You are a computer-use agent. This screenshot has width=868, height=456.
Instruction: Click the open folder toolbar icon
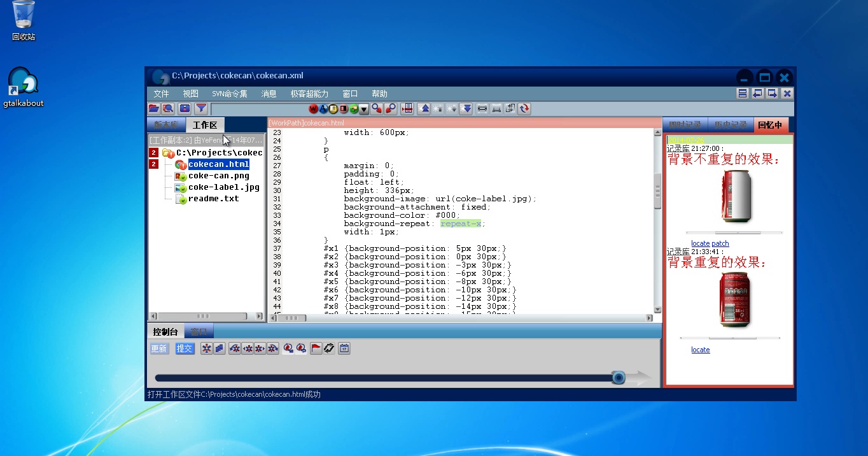(153, 109)
